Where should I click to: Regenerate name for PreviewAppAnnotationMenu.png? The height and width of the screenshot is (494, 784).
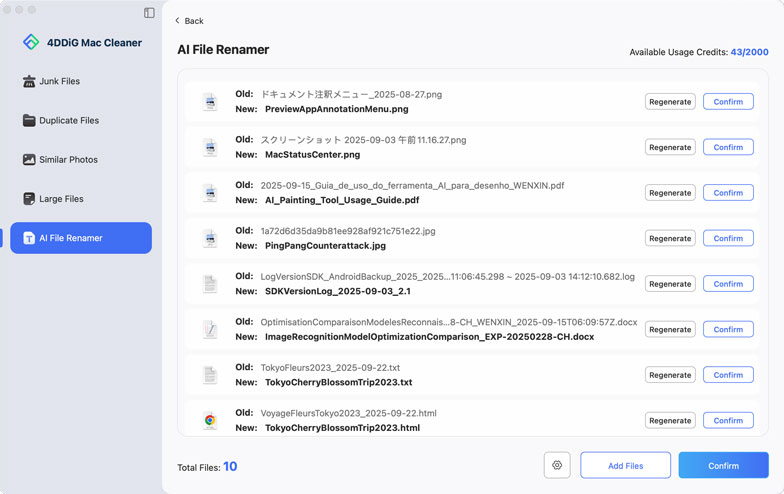[x=670, y=102]
